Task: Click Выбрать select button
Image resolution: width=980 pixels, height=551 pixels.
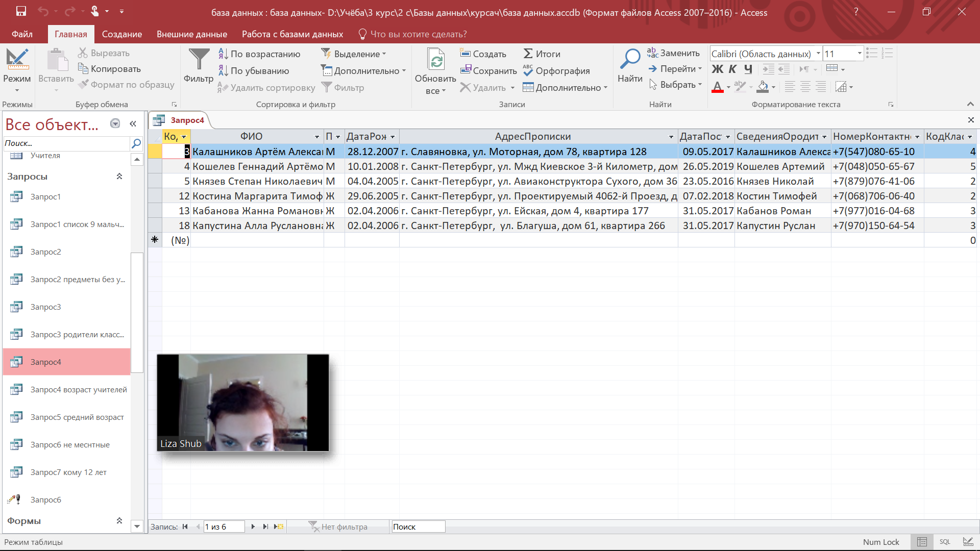Action: (675, 85)
